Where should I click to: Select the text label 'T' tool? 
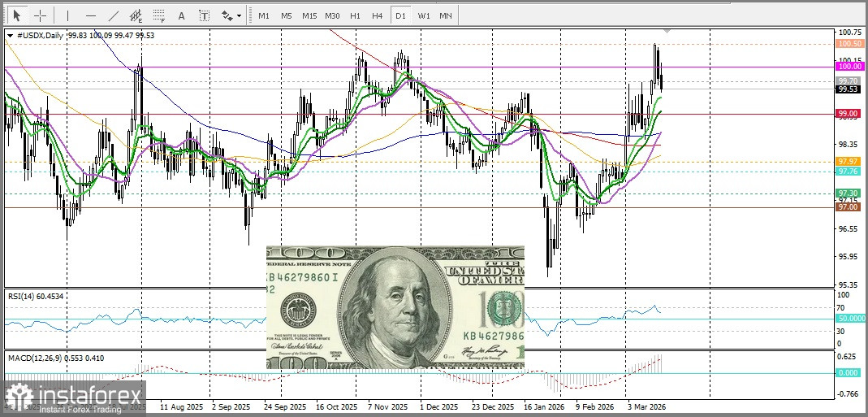pyautogui.click(x=205, y=15)
